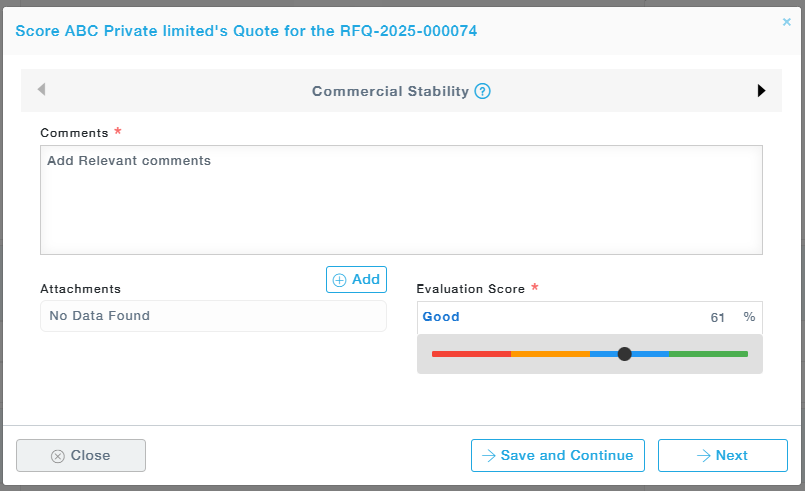Viewport: 805px width, 491px height.
Task: Click Save and Continue
Action: (558, 456)
